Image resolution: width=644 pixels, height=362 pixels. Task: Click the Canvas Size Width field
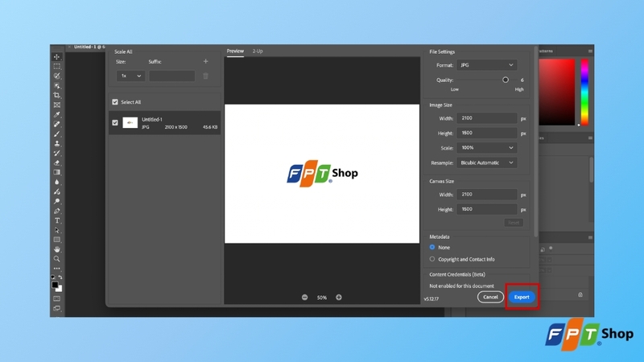click(x=487, y=195)
